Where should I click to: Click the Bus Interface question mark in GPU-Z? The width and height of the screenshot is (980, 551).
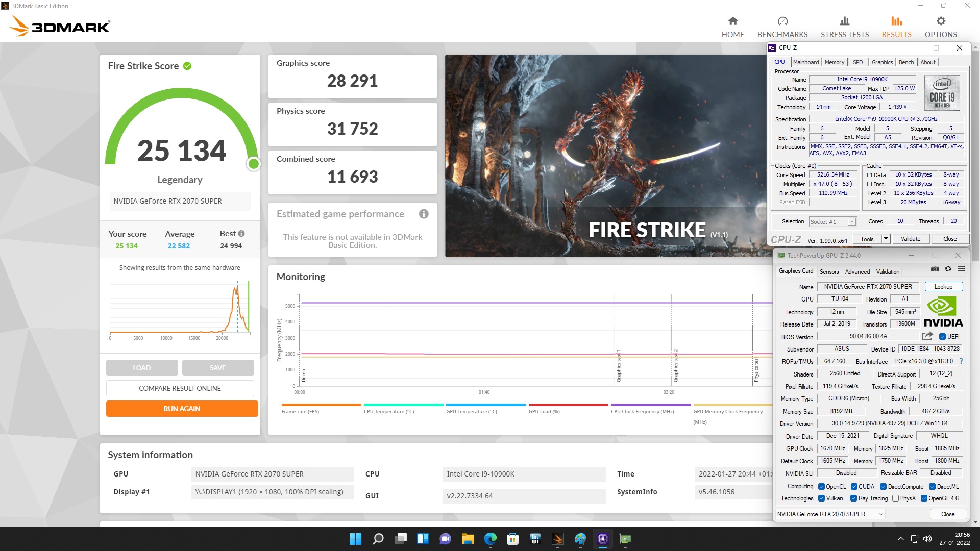point(961,361)
